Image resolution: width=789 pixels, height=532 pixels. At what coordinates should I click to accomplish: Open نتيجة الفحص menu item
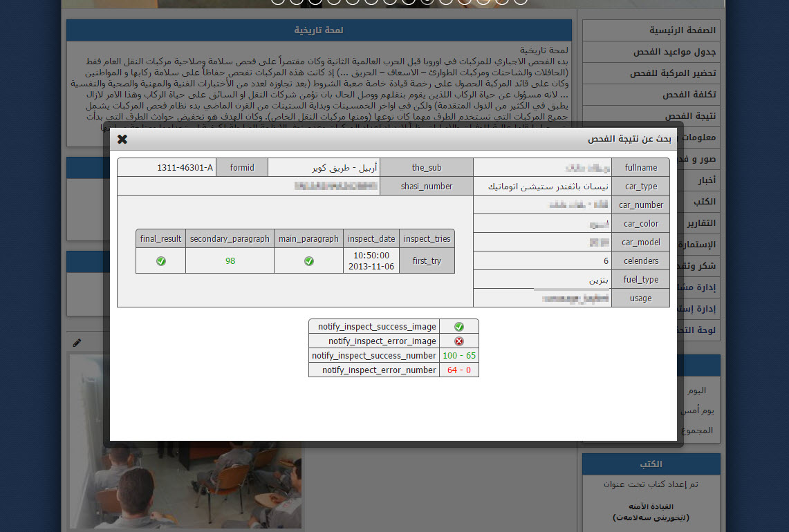[651, 116]
